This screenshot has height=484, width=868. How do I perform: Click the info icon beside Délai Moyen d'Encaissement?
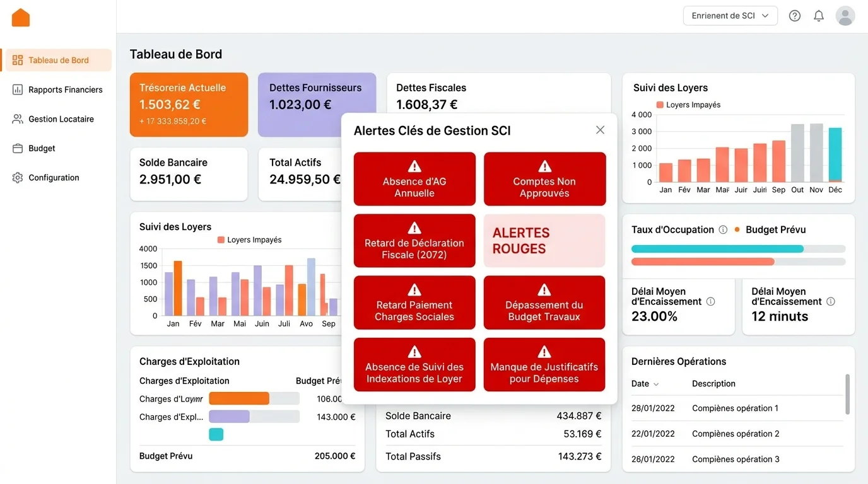point(710,301)
